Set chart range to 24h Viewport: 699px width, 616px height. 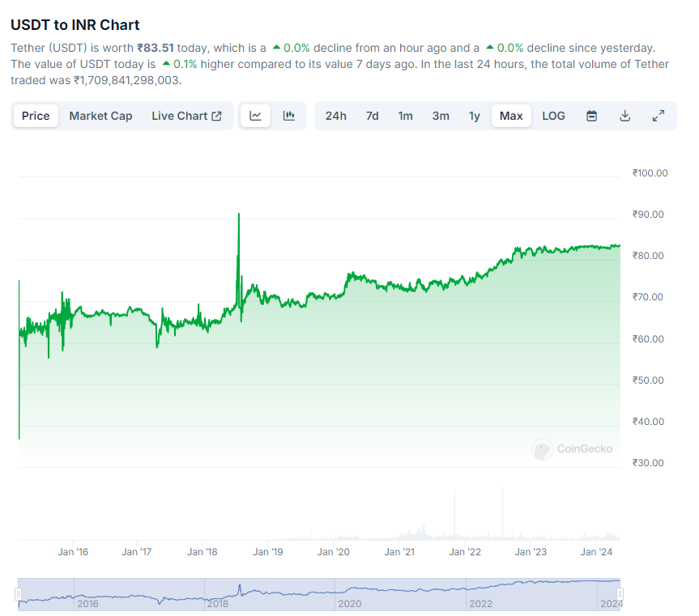tap(335, 116)
